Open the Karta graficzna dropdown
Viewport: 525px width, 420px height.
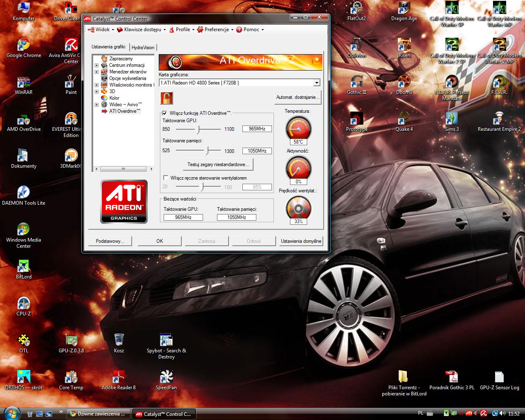click(x=317, y=83)
